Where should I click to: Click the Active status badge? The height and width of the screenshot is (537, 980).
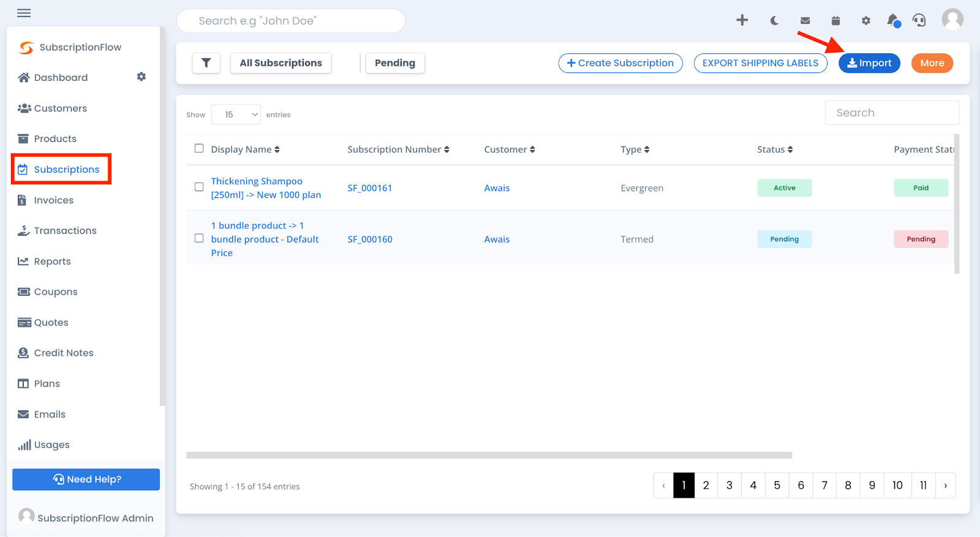pyautogui.click(x=785, y=188)
